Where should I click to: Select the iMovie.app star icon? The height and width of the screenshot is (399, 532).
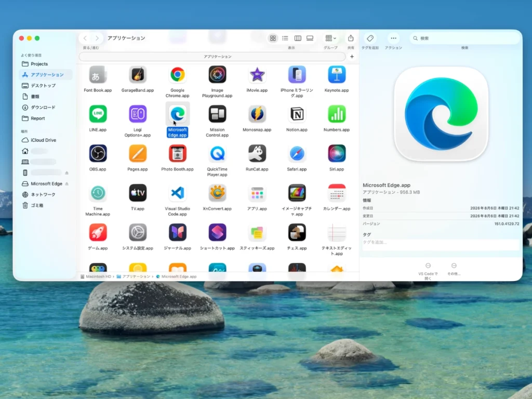click(x=257, y=75)
